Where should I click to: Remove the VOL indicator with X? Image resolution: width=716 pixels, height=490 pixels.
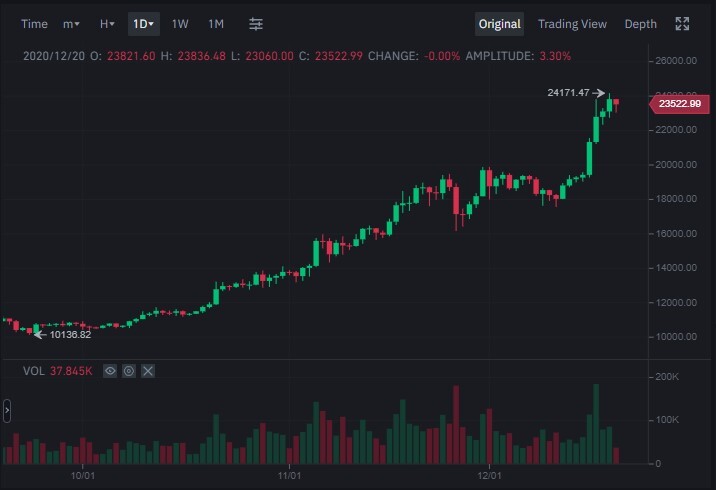(148, 371)
